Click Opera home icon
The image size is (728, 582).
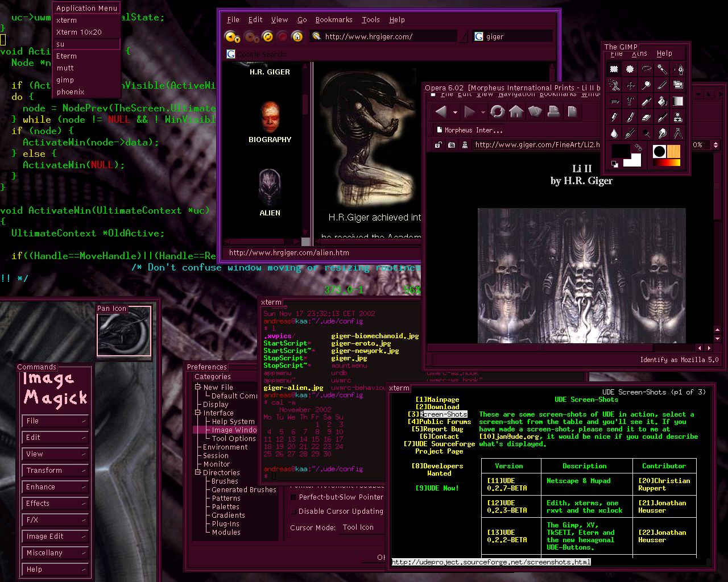(x=516, y=111)
